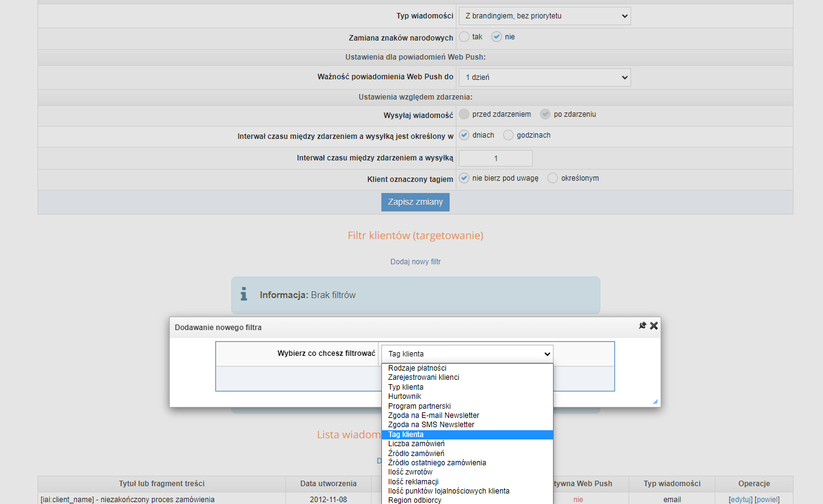Pin the Dodawanie nowego filtra dialog
This screenshot has height=504, width=823.
click(x=642, y=326)
